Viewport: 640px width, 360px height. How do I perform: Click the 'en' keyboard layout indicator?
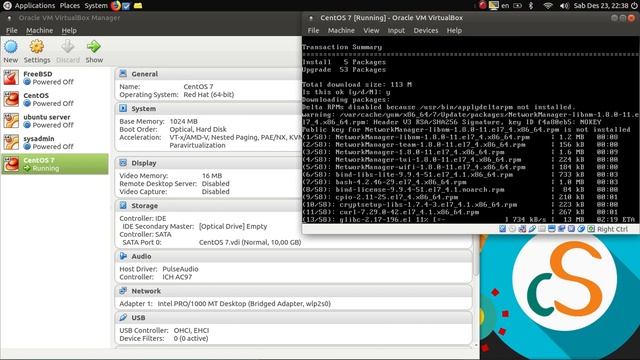point(505,6)
